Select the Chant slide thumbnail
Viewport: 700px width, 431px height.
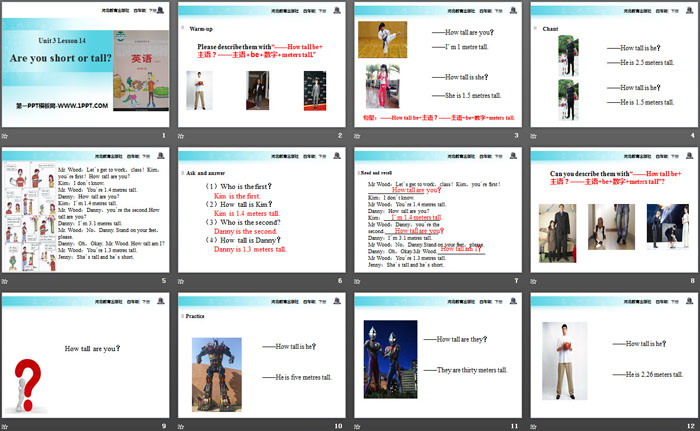(614, 65)
